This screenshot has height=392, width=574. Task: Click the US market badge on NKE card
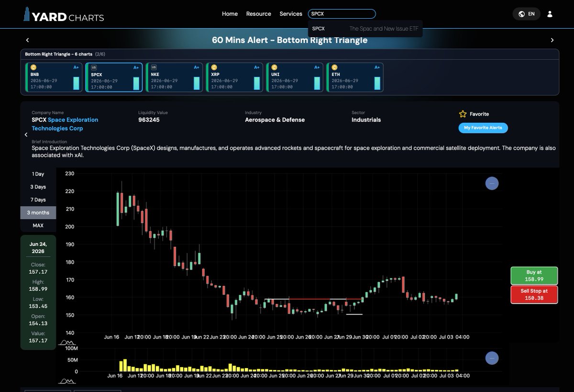click(x=154, y=67)
